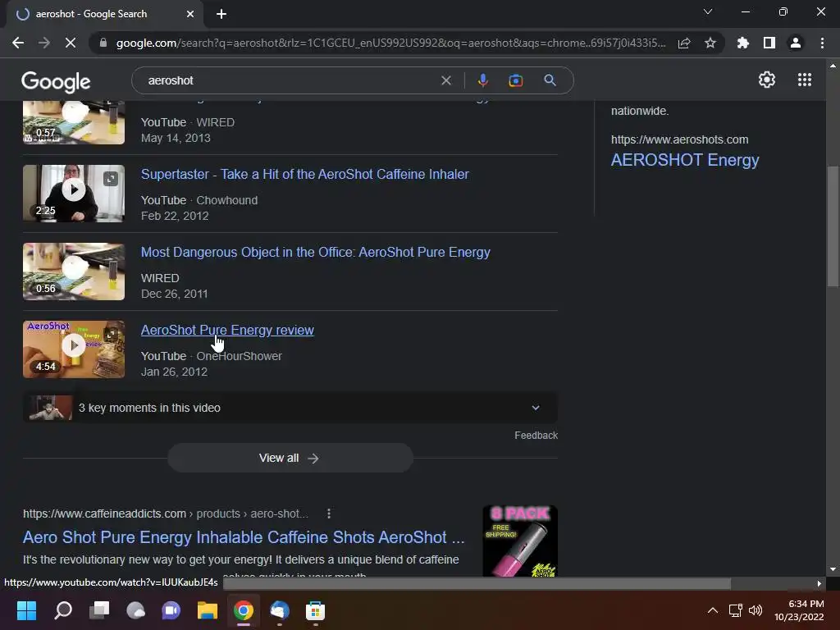Screen dimensions: 840x630
Task: Click the share page icon in address bar
Action: (x=684, y=43)
